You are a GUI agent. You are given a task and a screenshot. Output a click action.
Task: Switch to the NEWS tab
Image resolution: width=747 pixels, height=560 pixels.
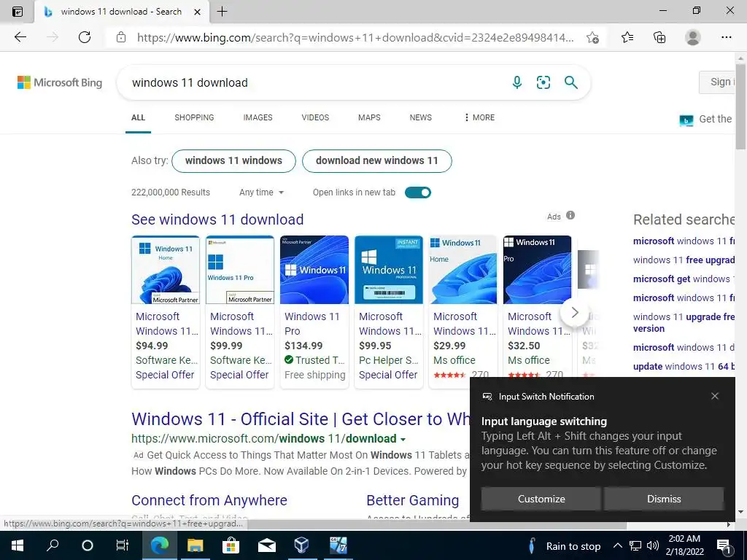(x=421, y=117)
